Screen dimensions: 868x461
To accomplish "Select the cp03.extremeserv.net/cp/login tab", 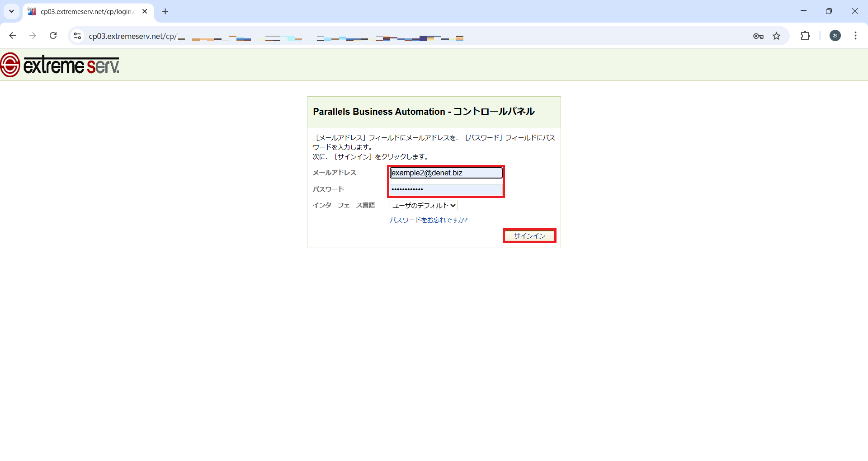I will [88, 11].
